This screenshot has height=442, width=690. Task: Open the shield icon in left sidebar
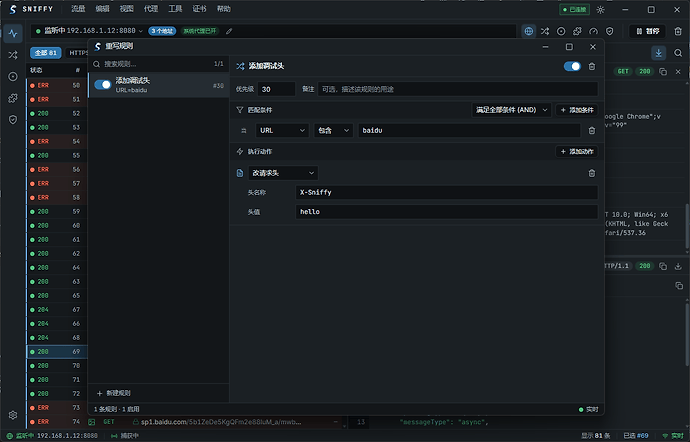coord(13,119)
